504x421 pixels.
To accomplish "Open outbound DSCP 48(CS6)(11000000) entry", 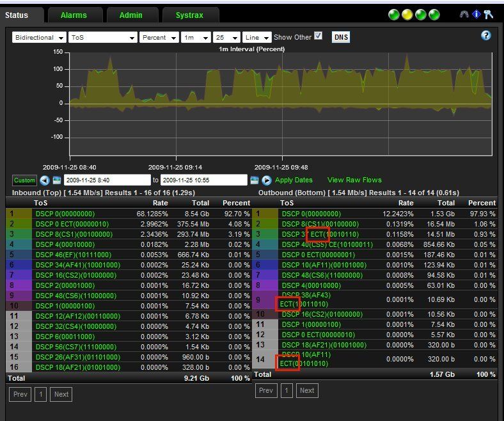I will (322, 275).
